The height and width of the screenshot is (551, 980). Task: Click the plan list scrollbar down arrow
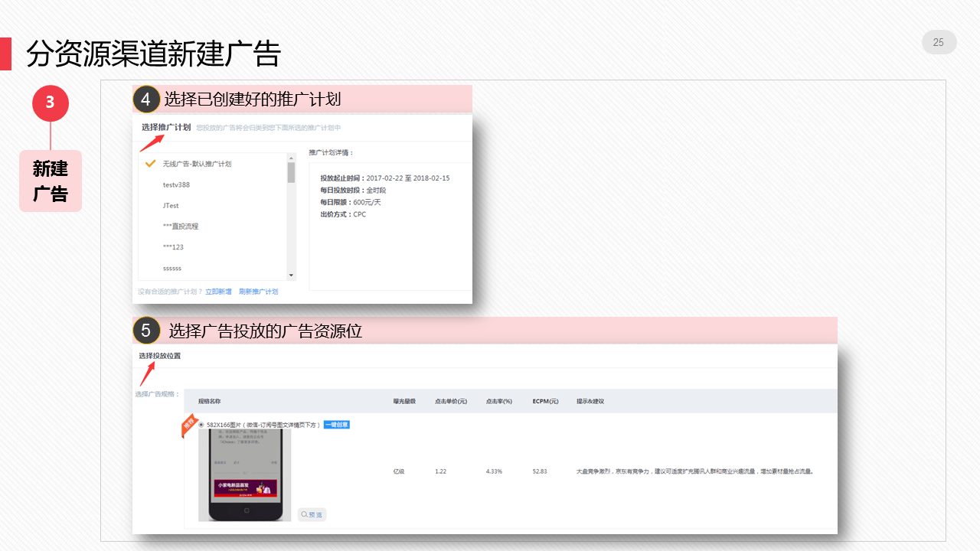coord(291,275)
